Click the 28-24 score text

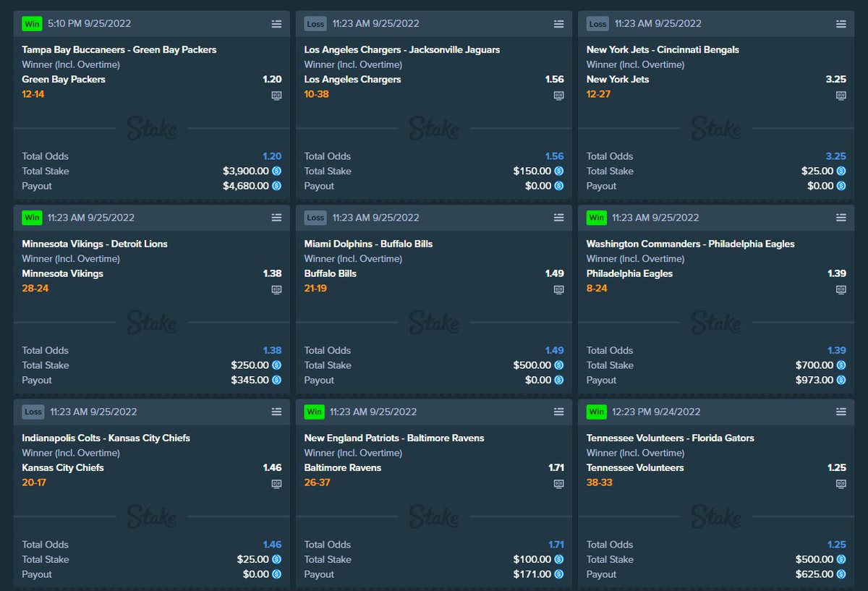click(35, 288)
